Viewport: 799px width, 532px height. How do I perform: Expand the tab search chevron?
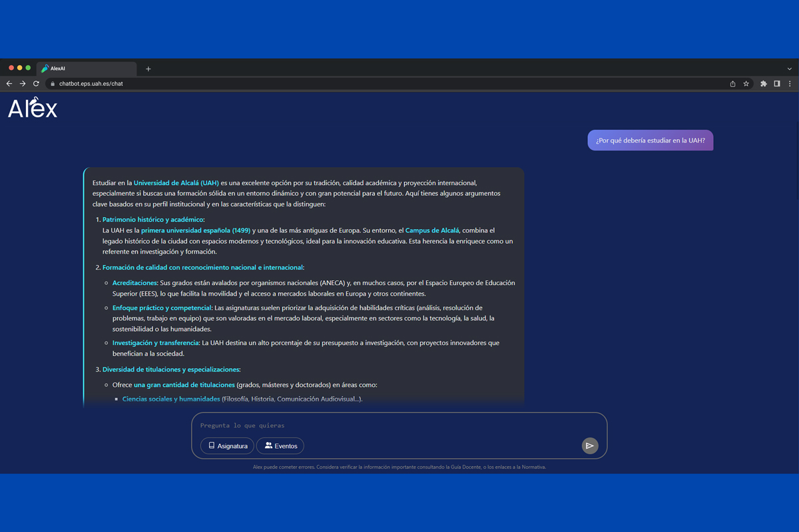[790, 69]
